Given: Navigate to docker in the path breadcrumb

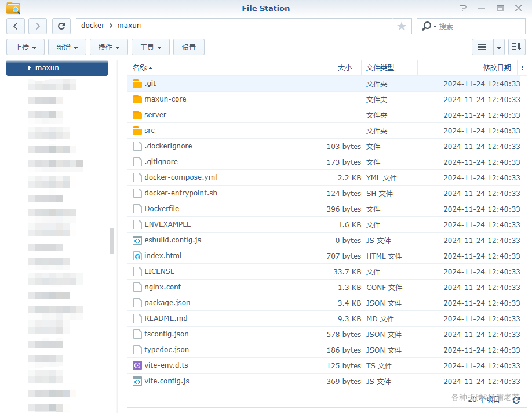Looking at the screenshot, I should 93,26.
